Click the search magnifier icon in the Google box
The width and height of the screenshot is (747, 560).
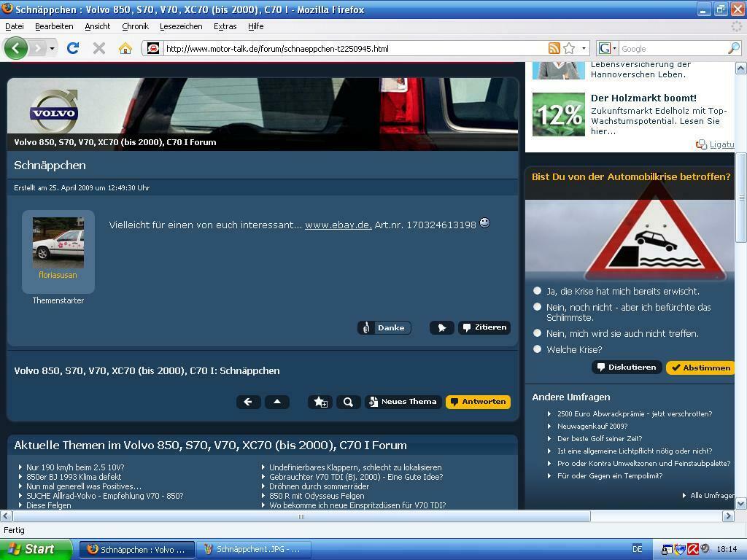[x=734, y=48]
